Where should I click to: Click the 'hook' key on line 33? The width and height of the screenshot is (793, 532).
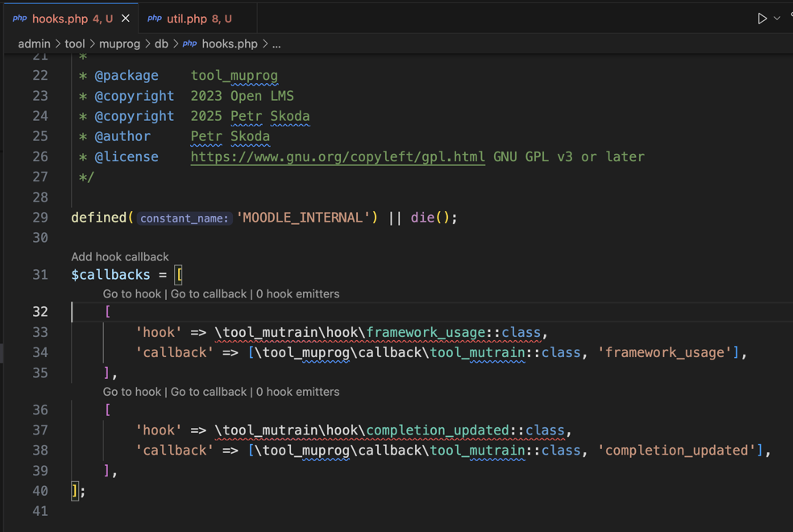tap(159, 332)
